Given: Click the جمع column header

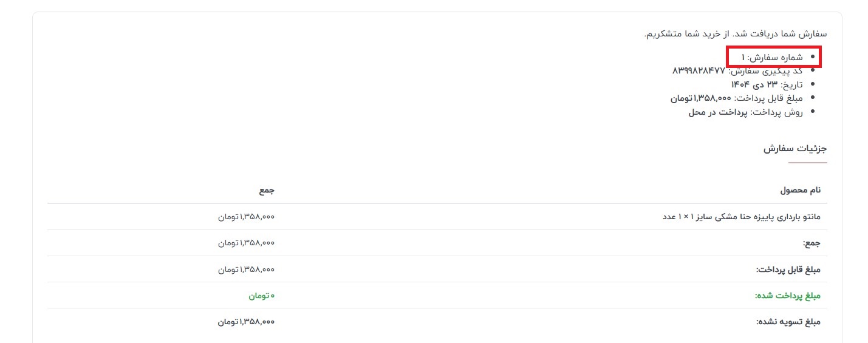Looking at the screenshot, I should (x=267, y=191).
